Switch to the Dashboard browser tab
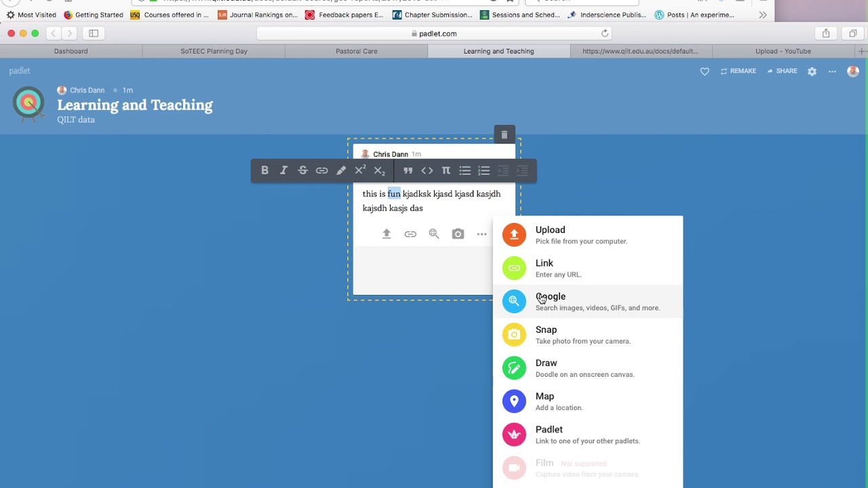Viewport: 868px width, 488px height. pyautogui.click(x=71, y=52)
